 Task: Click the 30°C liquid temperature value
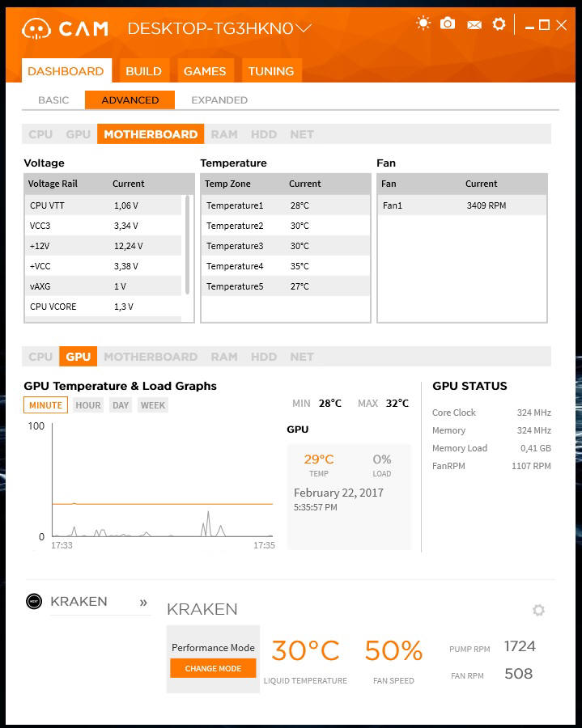point(306,650)
